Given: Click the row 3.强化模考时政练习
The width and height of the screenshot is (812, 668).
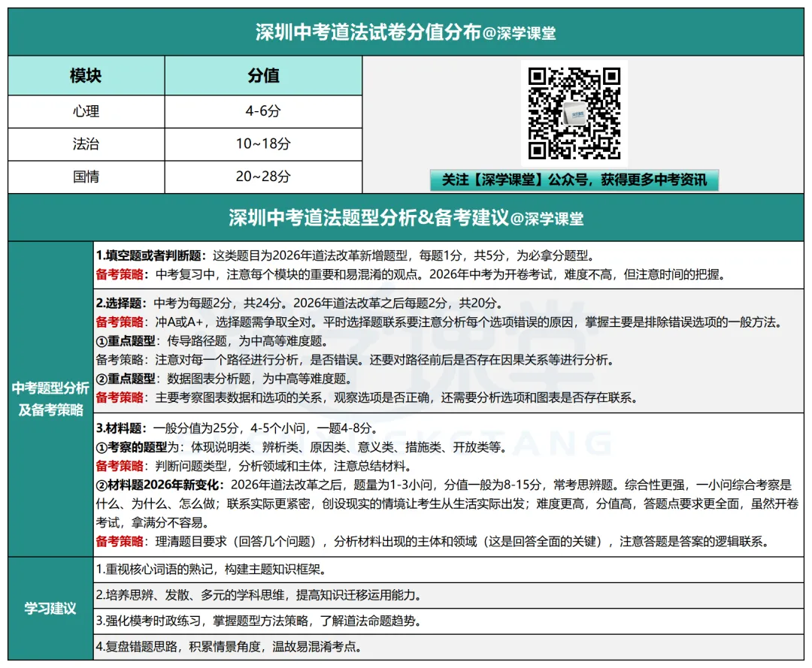Looking at the screenshot, I should click(448, 621).
